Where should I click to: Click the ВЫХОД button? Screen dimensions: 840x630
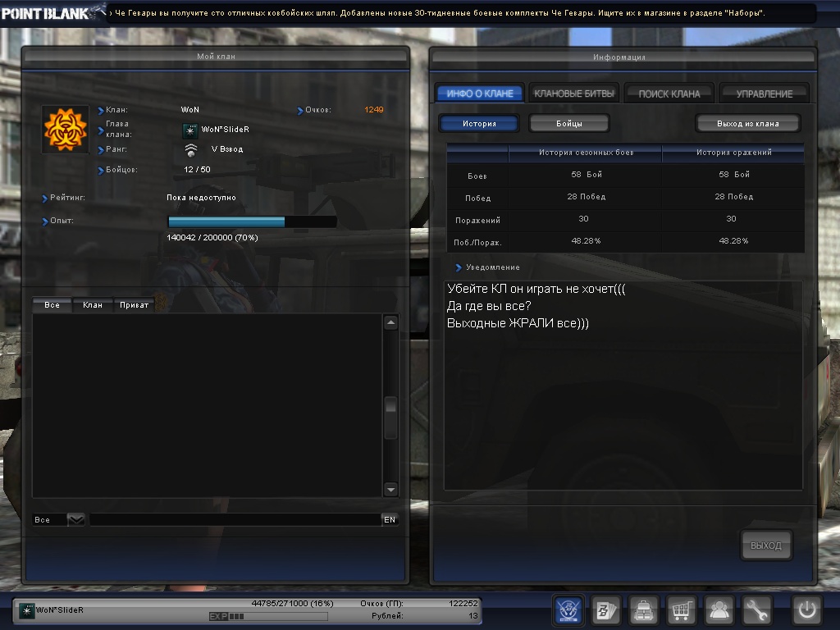point(766,546)
